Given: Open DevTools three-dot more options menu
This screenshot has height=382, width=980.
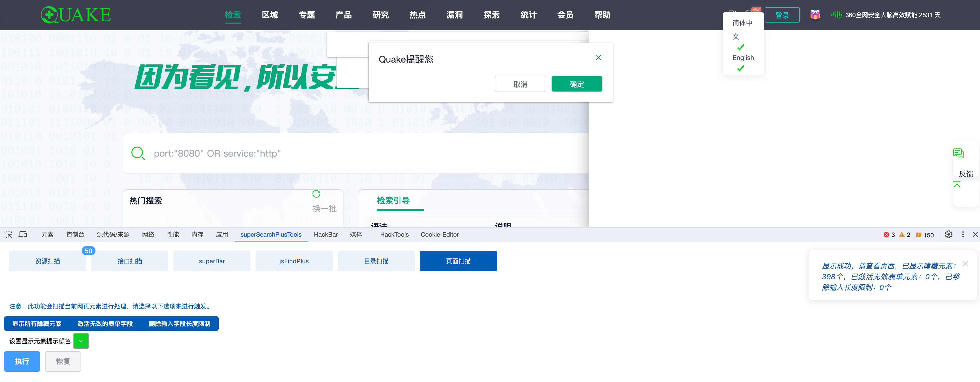Looking at the screenshot, I should click(x=963, y=235).
